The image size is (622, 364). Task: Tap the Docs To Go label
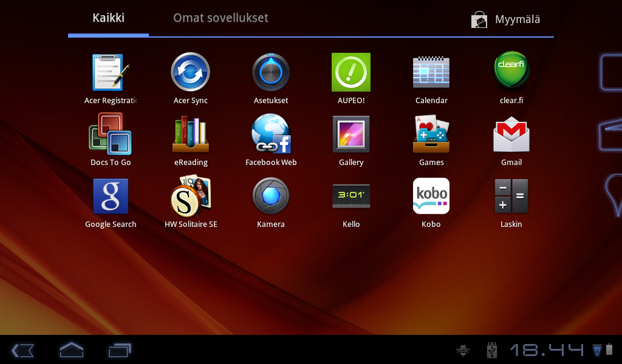click(111, 163)
